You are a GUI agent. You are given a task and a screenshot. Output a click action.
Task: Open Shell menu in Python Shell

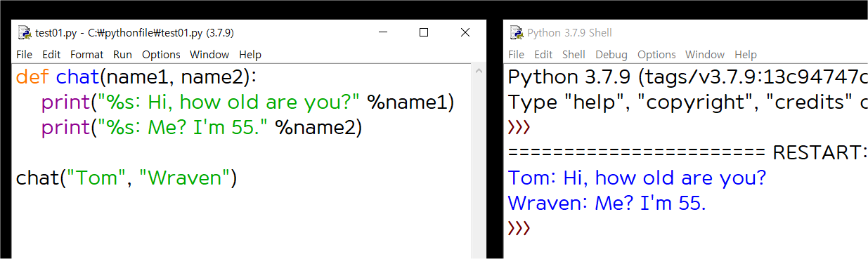(574, 55)
